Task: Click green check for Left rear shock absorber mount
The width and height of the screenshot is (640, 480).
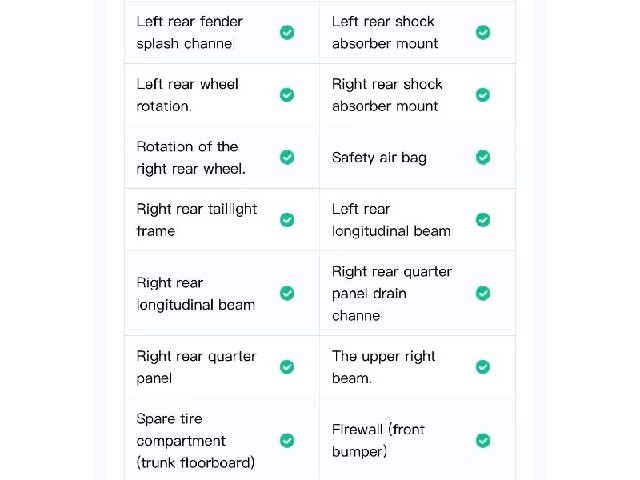Action: pos(483,32)
